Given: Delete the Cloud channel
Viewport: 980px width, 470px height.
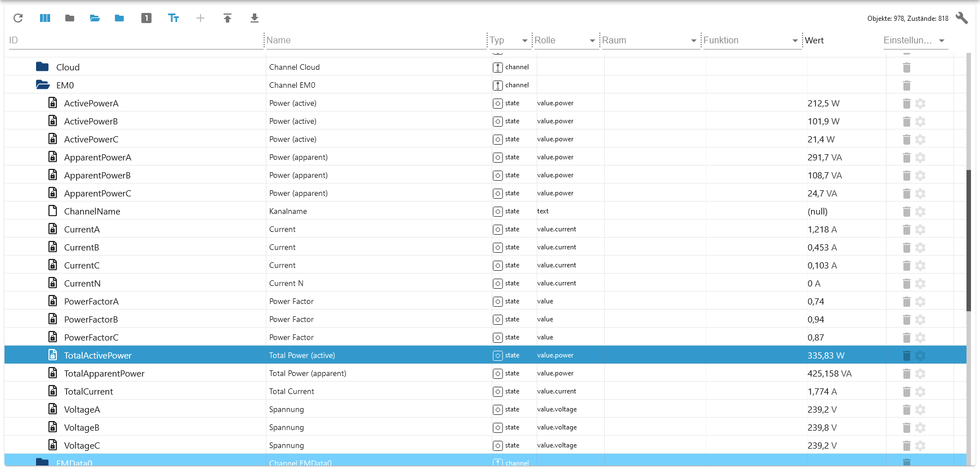Looking at the screenshot, I should coord(907,68).
